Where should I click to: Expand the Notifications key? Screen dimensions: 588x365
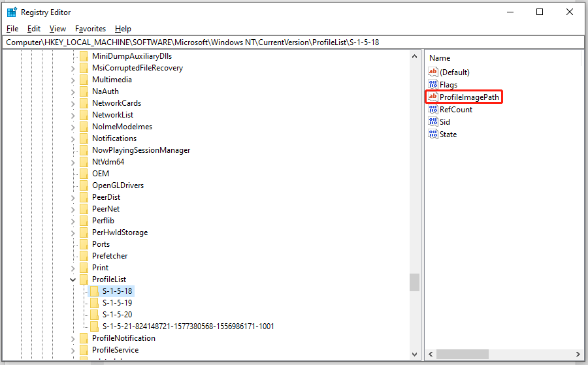coord(73,139)
